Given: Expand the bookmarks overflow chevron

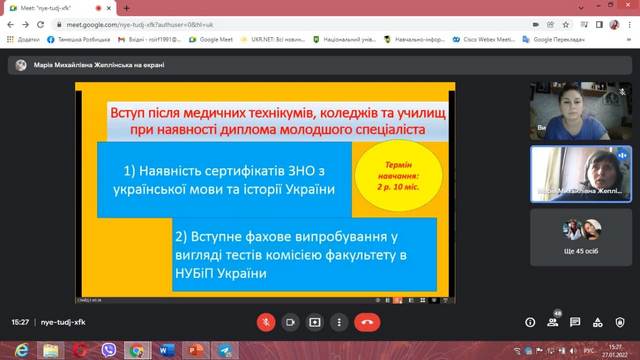Looking at the screenshot, I should (629, 40).
